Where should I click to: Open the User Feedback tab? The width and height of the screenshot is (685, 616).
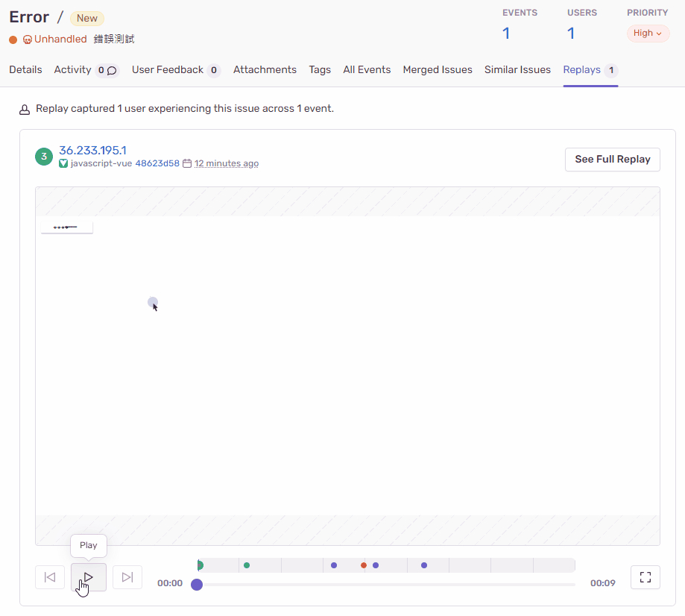(168, 69)
